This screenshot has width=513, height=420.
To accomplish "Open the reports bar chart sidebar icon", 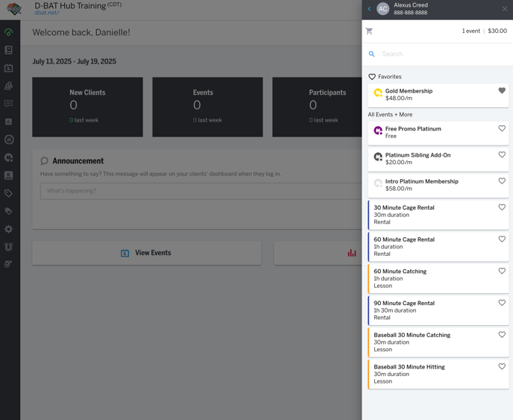I will pos(8,122).
